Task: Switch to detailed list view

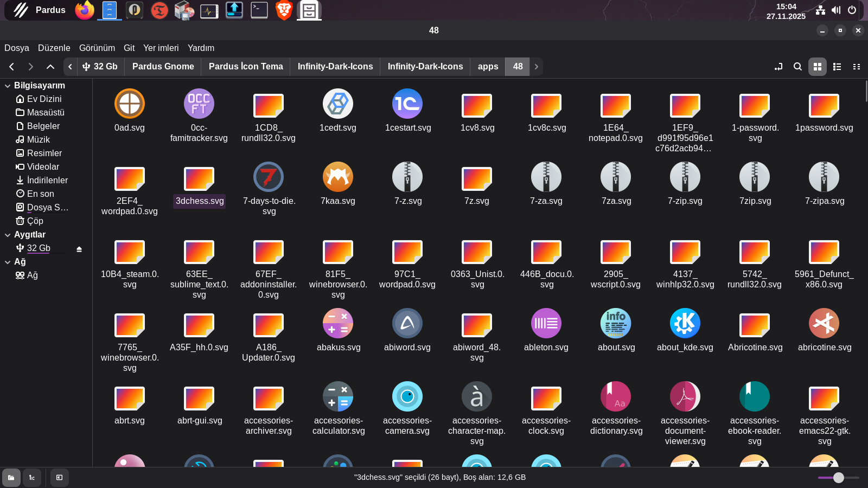Action: [837, 67]
